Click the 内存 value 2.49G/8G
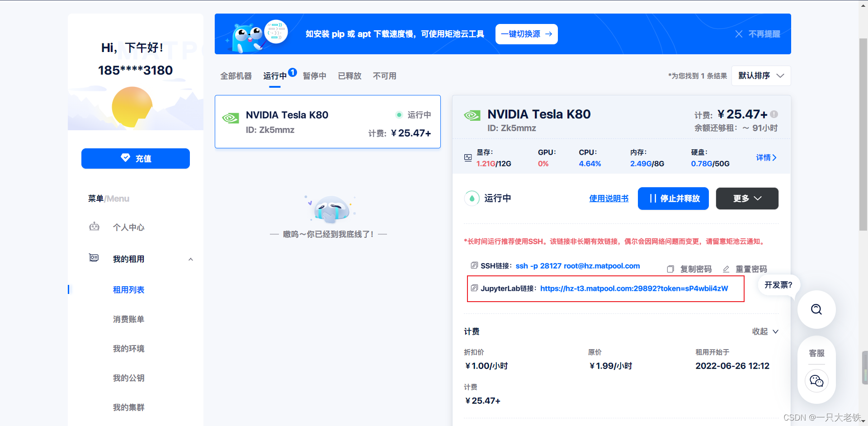The width and height of the screenshot is (868, 426). (x=647, y=164)
